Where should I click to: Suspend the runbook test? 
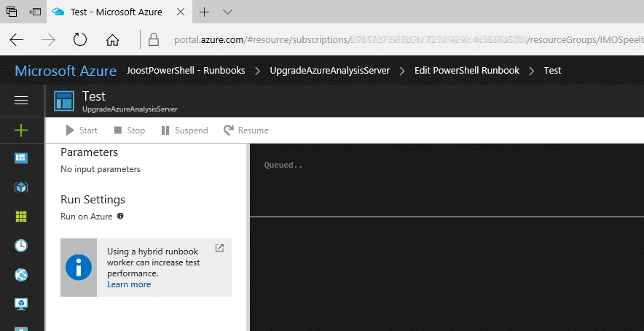click(x=184, y=131)
